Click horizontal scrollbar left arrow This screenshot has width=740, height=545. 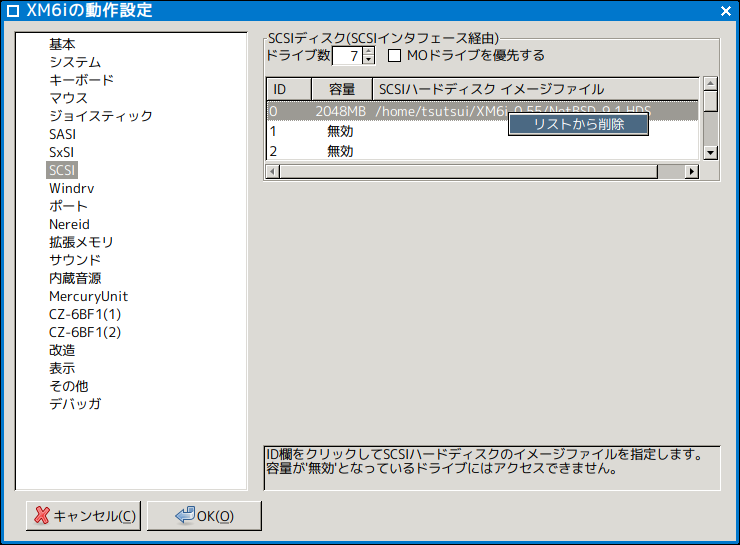pos(272,171)
